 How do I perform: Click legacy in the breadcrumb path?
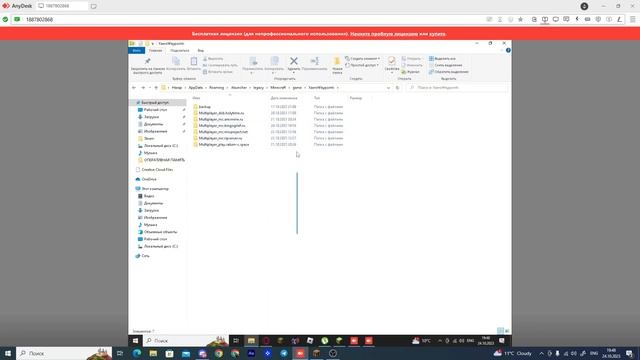(x=258, y=88)
